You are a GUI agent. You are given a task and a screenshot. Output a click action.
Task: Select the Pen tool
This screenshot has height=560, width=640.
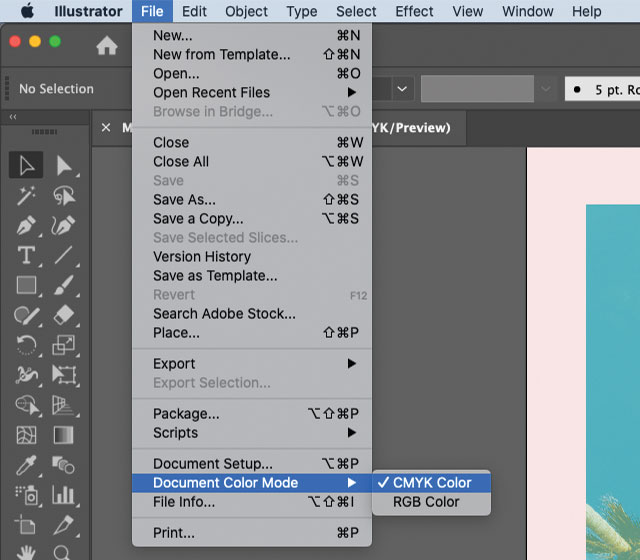click(x=27, y=226)
